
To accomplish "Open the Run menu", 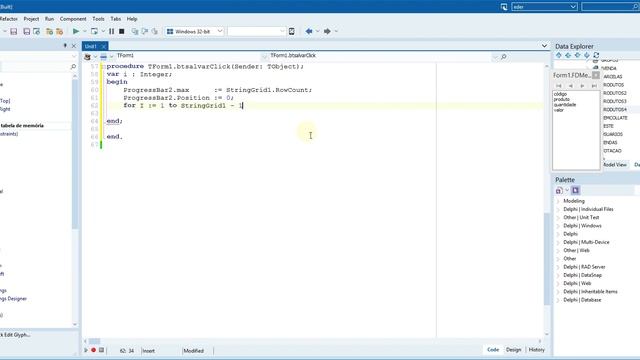I will (49, 19).
